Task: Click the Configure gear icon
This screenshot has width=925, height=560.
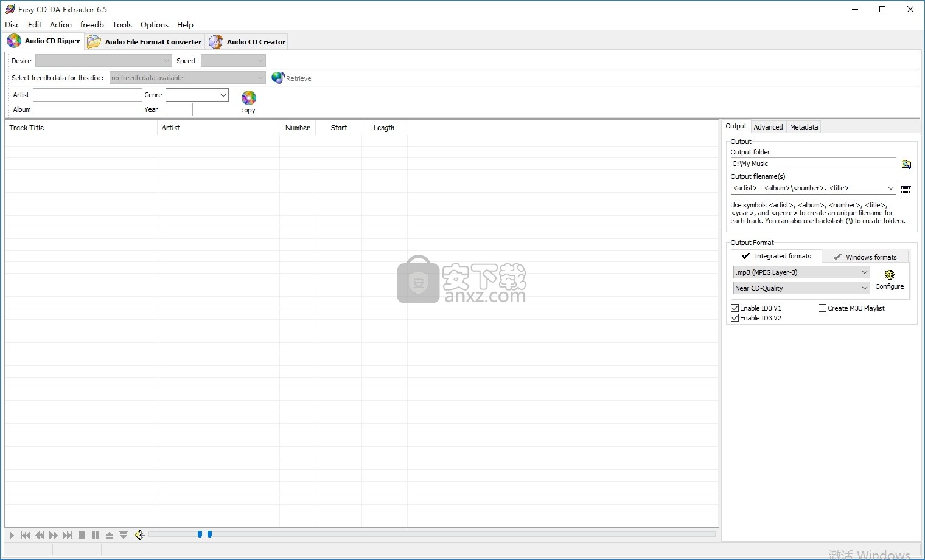Action: click(x=890, y=275)
